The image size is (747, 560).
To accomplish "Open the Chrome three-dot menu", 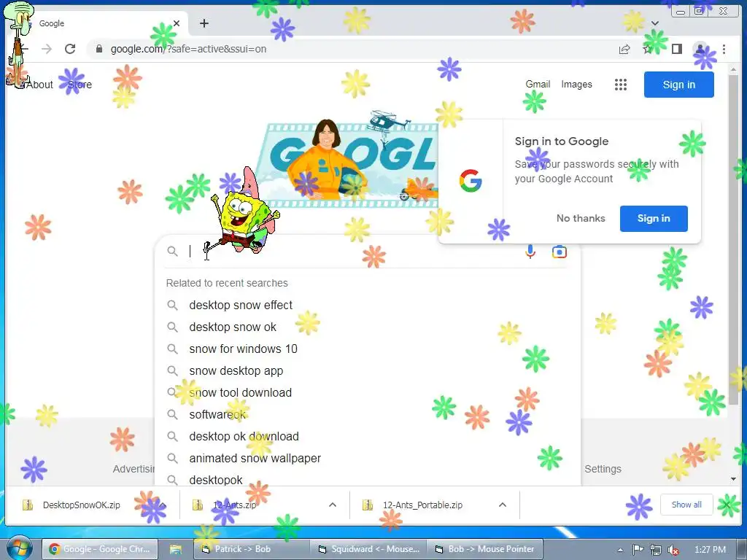I will pos(724,49).
